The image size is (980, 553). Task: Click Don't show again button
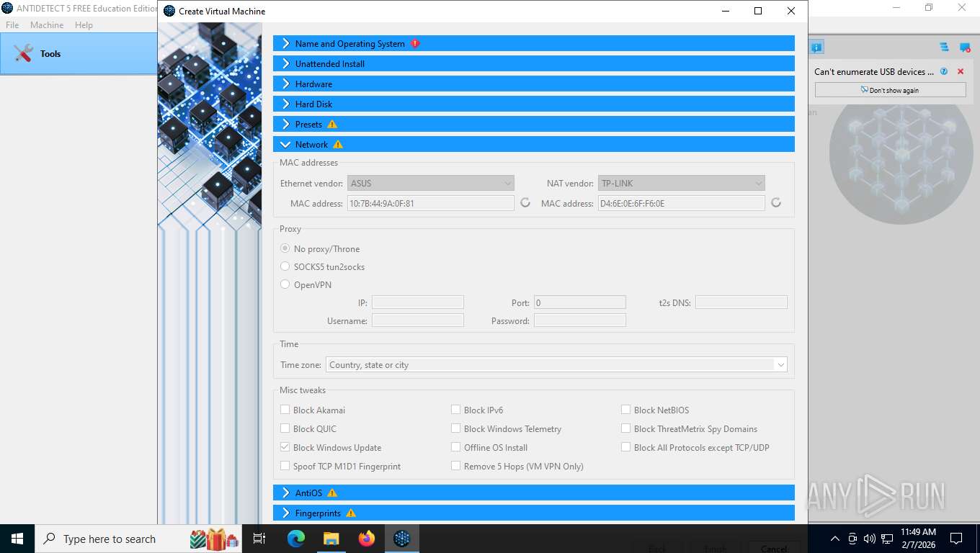(891, 90)
